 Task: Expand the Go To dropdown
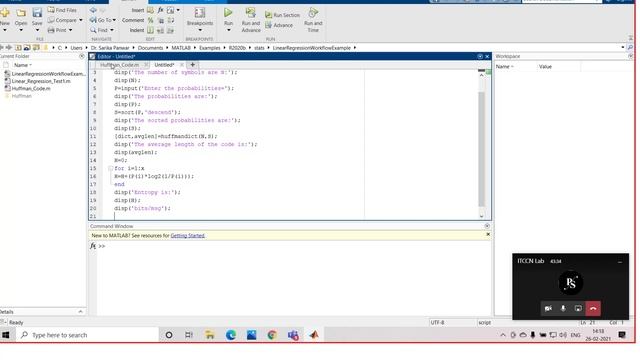114,20
